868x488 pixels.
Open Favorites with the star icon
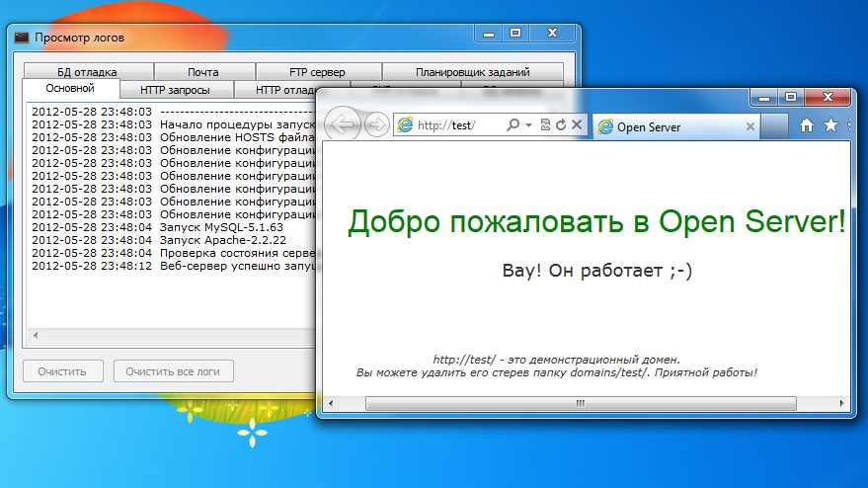[830, 125]
